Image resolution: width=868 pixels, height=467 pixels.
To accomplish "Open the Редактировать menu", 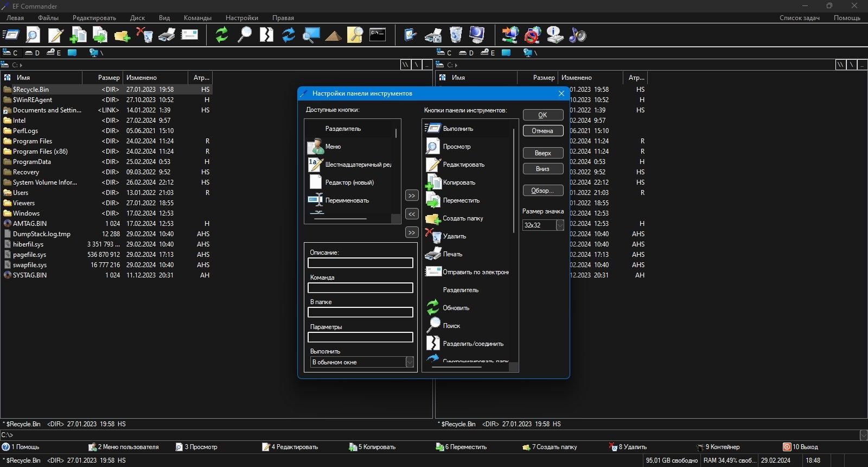I will [94, 18].
